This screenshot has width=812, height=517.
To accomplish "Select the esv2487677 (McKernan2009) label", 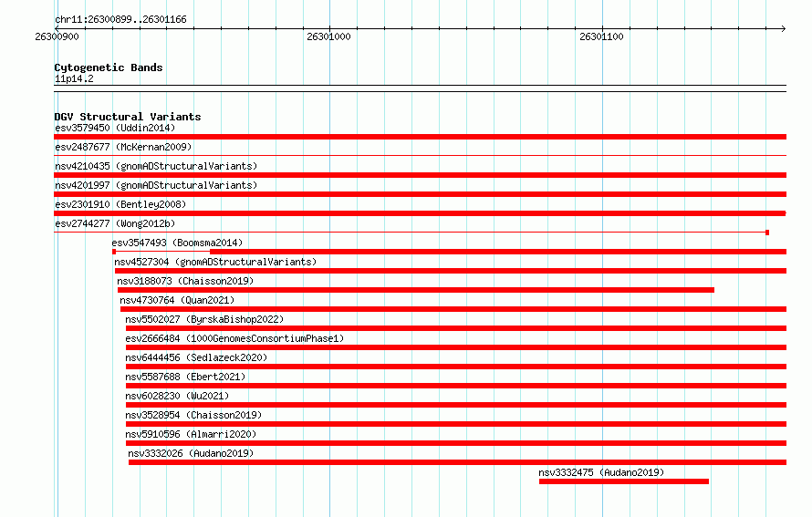I will click(123, 147).
